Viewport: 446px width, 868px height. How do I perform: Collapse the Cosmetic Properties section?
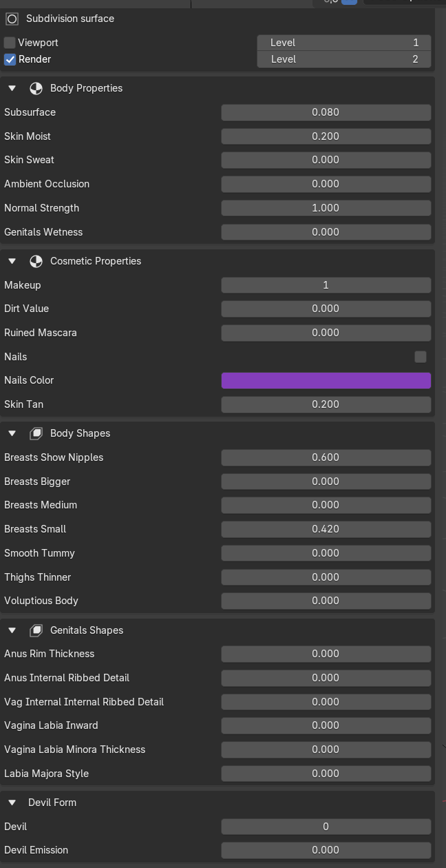point(12,261)
